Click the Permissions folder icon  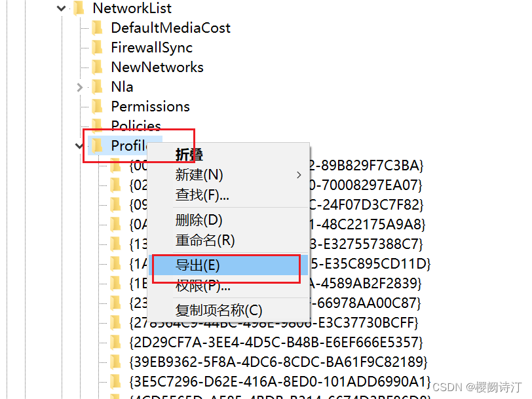96,106
